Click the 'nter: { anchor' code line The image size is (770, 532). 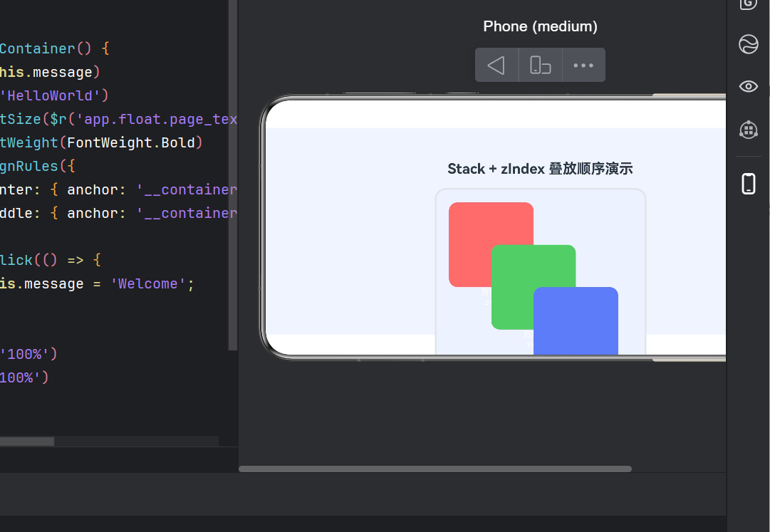[118, 189]
